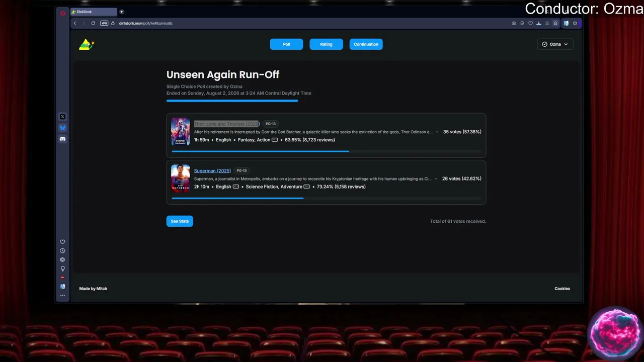
Task: Bookmark this page with heart icon
Action: 530,23
